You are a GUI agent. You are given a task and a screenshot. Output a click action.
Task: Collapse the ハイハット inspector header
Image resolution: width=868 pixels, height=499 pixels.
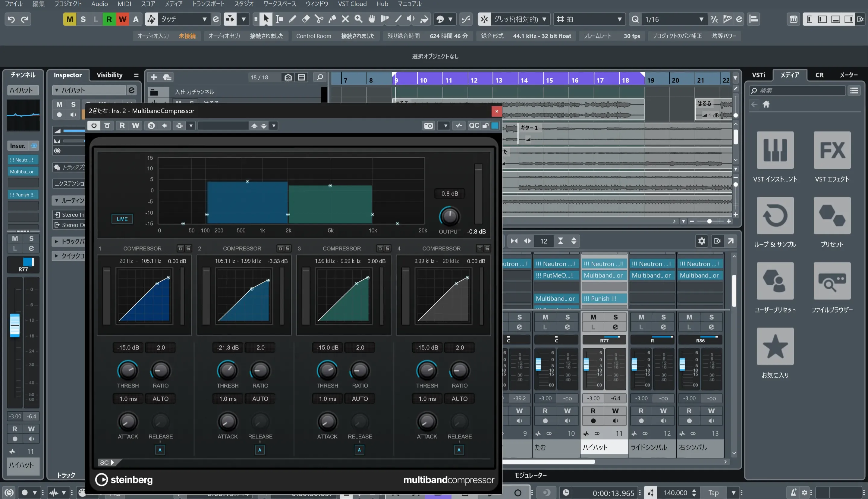click(x=57, y=90)
